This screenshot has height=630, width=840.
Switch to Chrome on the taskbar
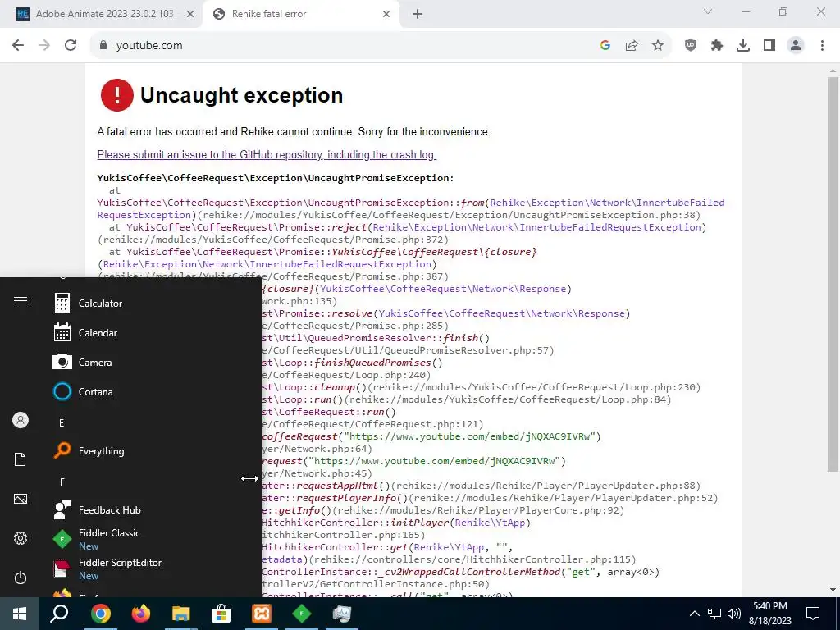click(101, 614)
